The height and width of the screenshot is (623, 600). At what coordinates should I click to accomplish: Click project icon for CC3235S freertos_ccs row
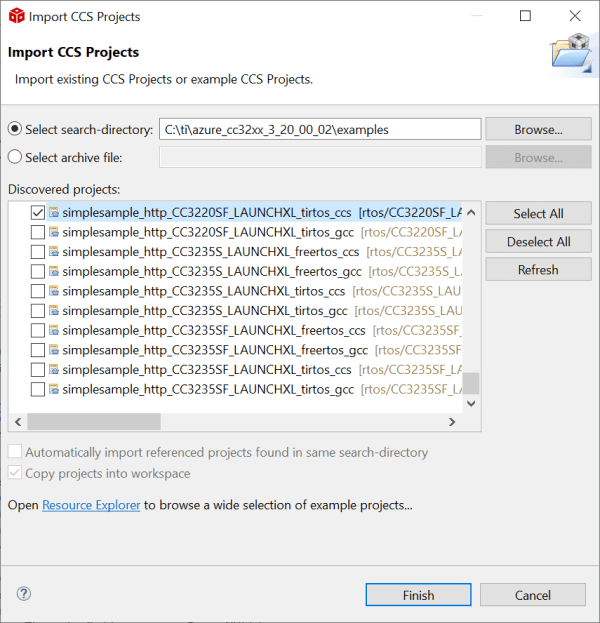pos(54,252)
